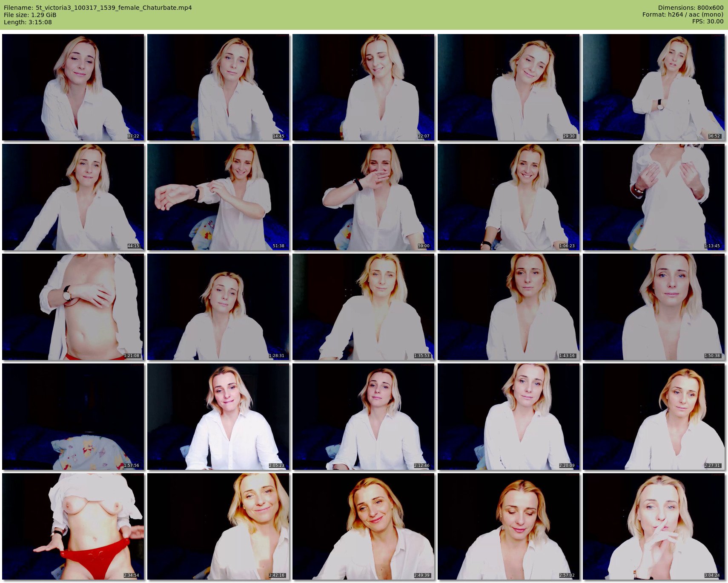Select the thumbnail marked 1:21:08
Image resolution: width=728 pixels, height=583 pixels.
(x=73, y=307)
